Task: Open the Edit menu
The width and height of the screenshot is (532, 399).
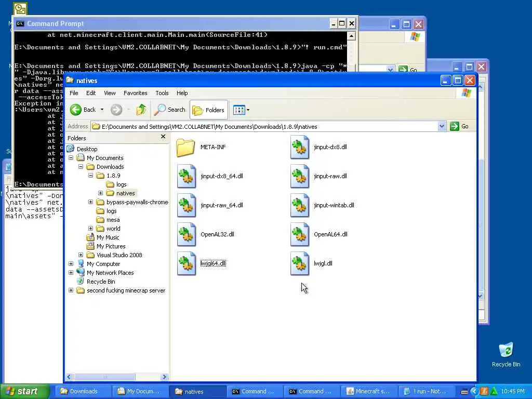Action: (90, 93)
